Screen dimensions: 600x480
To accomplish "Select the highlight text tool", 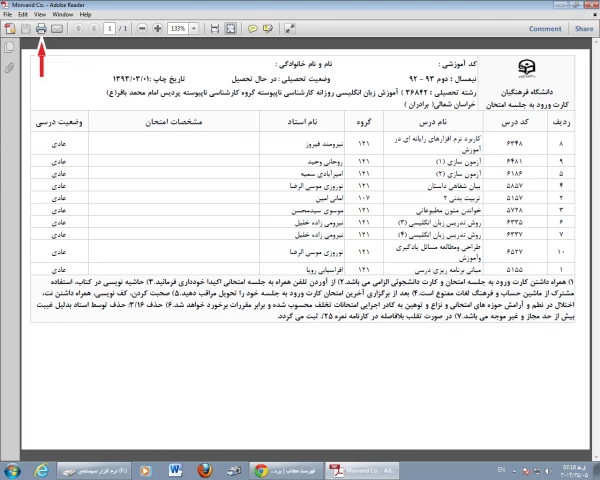I will pyautogui.click(x=268, y=29).
